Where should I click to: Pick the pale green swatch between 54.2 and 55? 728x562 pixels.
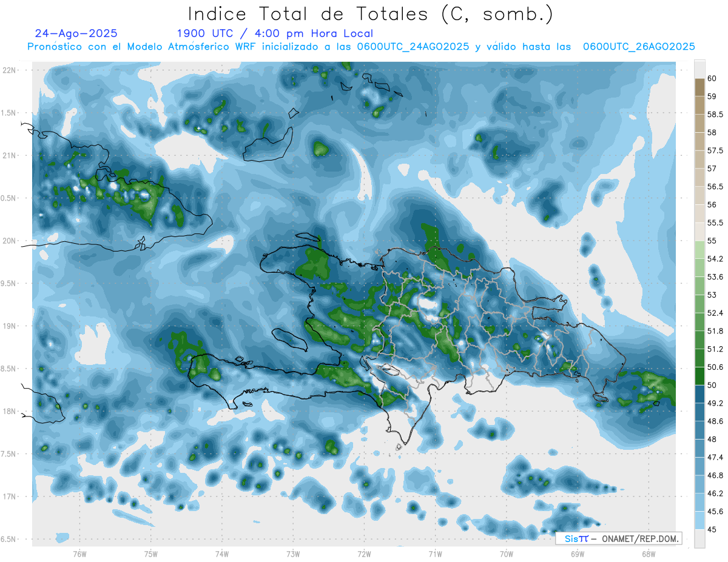(699, 250)
